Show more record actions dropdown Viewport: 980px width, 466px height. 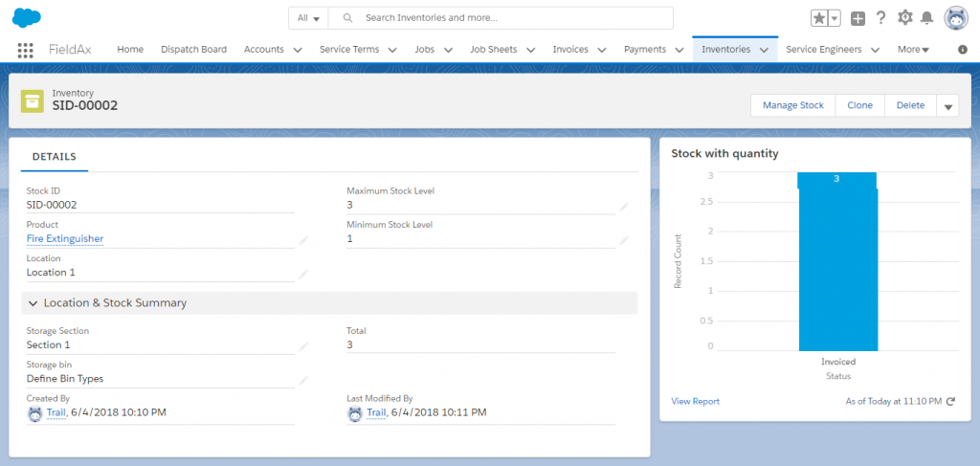tap(947, 105)
